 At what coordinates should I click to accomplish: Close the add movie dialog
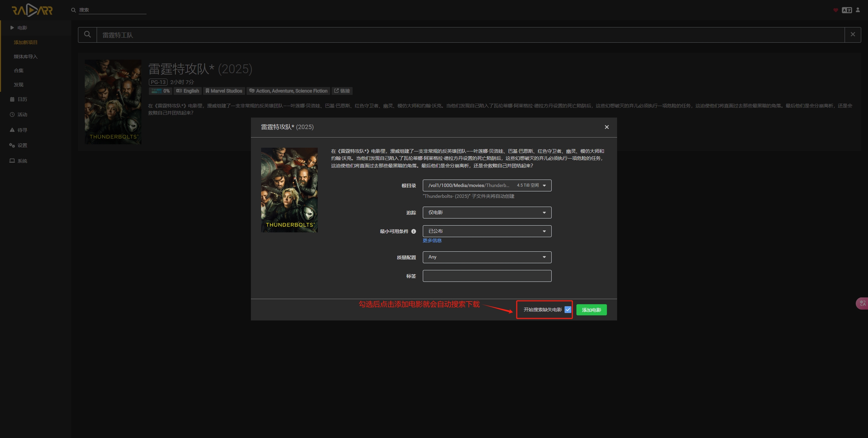[x=607, y=127]
